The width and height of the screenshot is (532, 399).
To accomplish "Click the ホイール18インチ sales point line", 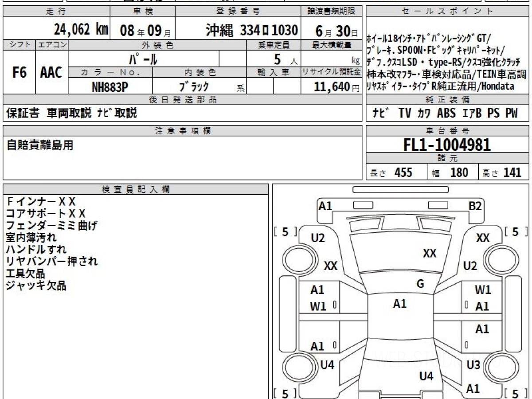I will point(429,39).
